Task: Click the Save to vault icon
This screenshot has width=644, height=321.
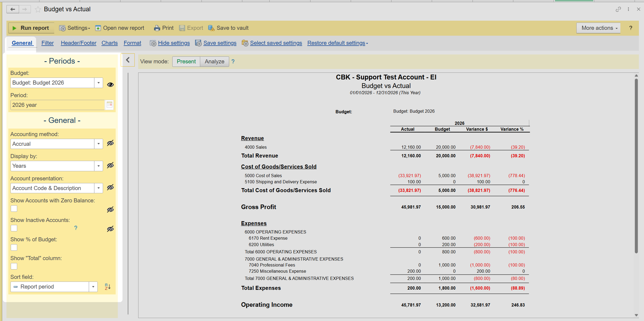Action: [x=211, y=28]
